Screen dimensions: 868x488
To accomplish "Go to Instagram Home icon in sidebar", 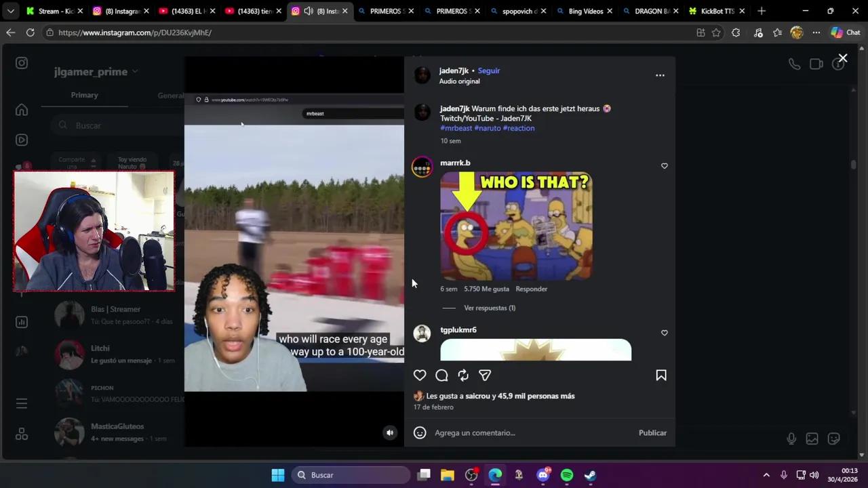I will 22,110.
